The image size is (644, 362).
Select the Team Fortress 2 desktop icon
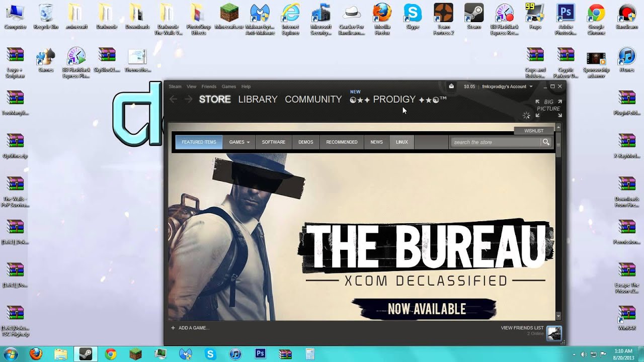[443, 20]
